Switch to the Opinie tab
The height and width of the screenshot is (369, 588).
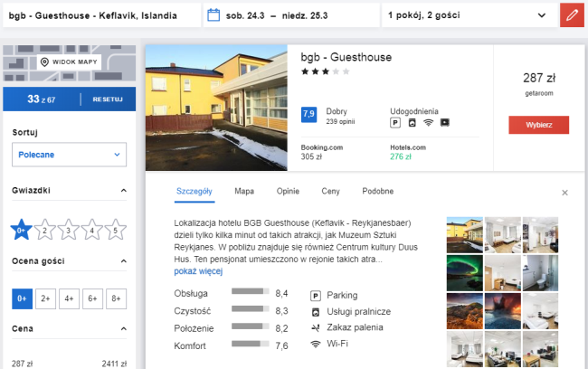288,191
